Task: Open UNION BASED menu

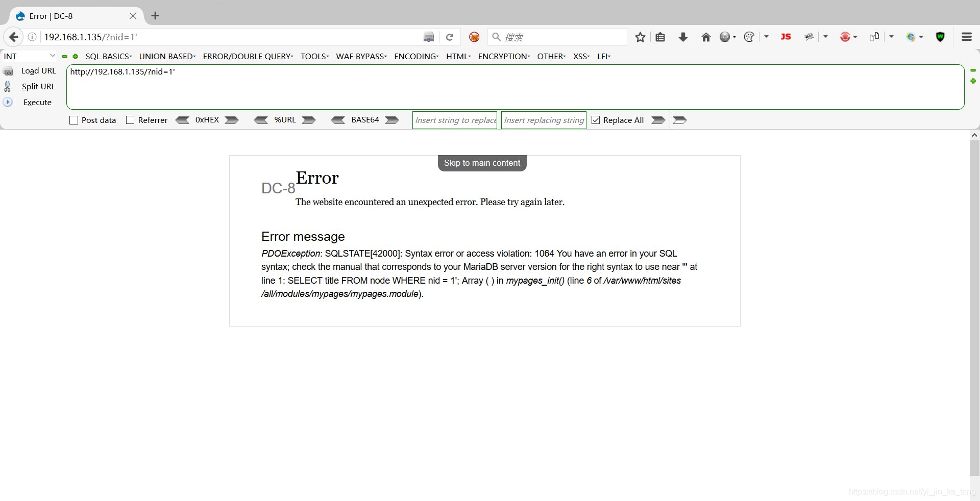Action: click(167, 56)
